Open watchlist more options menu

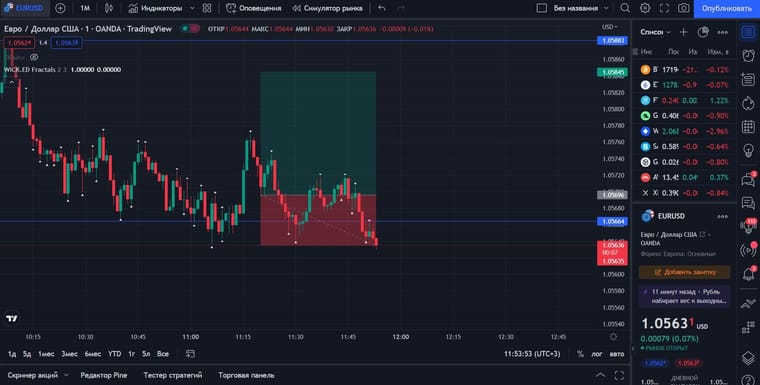[x=722, y=32]
